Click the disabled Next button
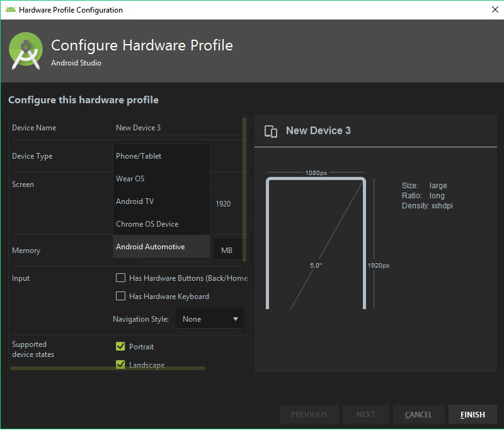504x430 pixels. (x=366, y=415)
